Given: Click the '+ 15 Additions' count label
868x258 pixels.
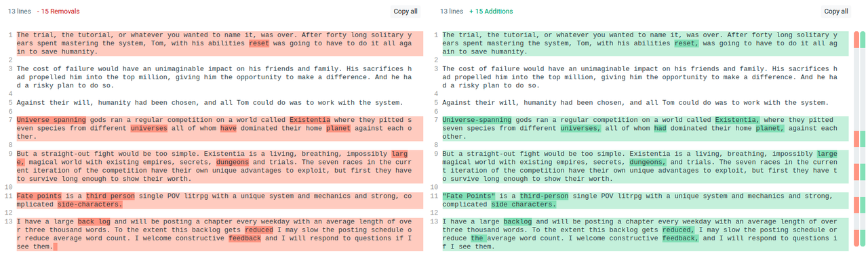Looking at the screenshot, I should pyautogui.click(x=491, y=12).
